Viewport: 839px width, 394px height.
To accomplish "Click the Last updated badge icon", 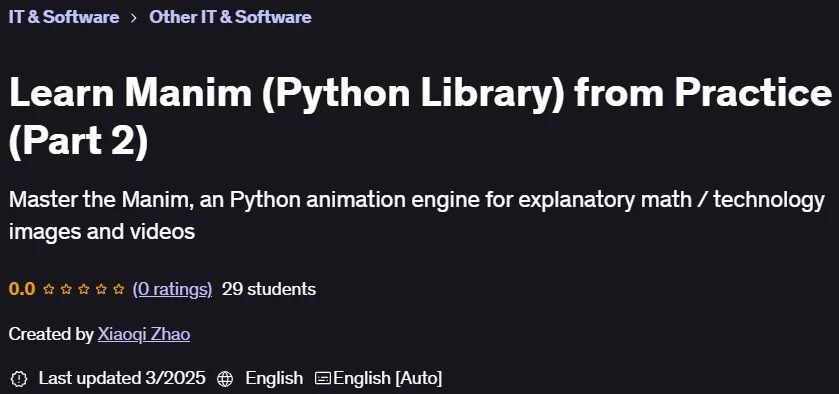I will [19, 379].
